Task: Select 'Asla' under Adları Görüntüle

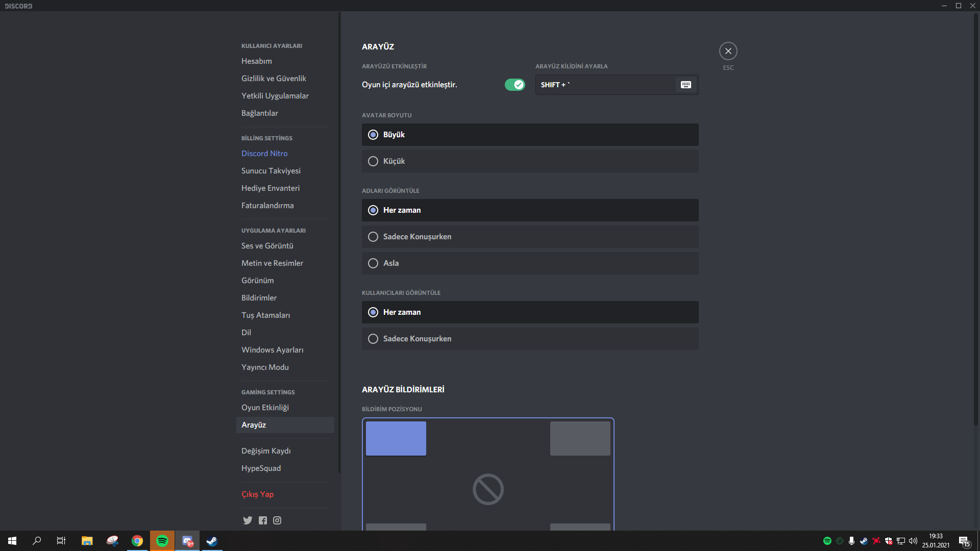Action: [530, 263]
